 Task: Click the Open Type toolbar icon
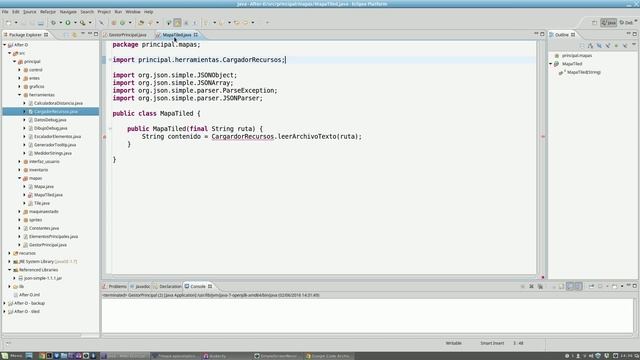click(141, 23)
